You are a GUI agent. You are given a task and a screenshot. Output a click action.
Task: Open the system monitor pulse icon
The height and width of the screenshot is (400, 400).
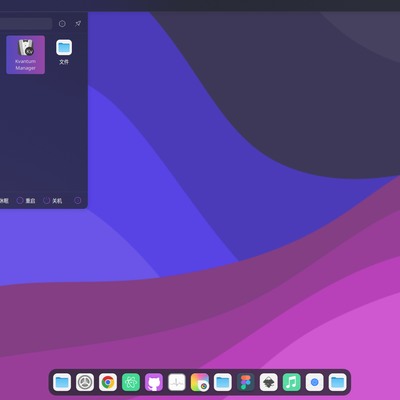tap(177, 382)
